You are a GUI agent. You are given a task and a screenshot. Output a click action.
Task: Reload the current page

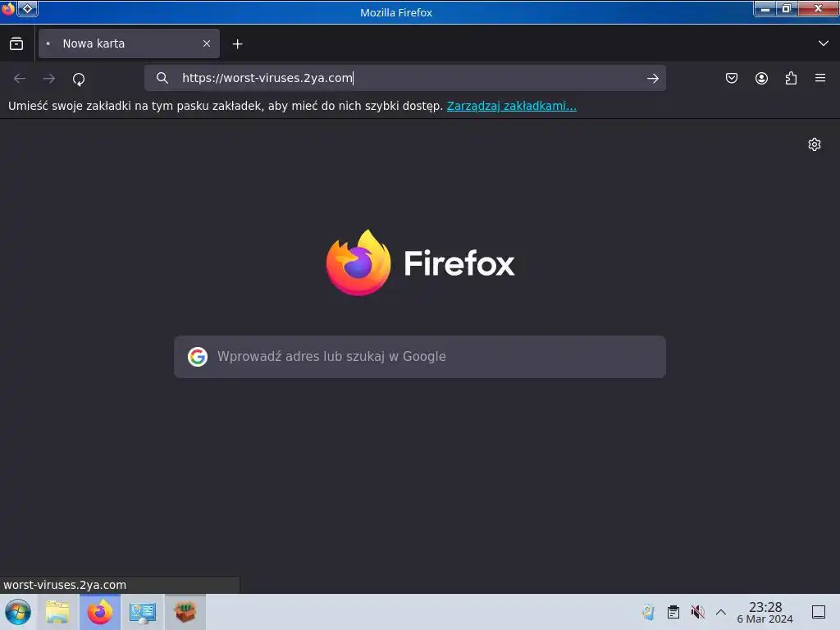pos(79,79)
